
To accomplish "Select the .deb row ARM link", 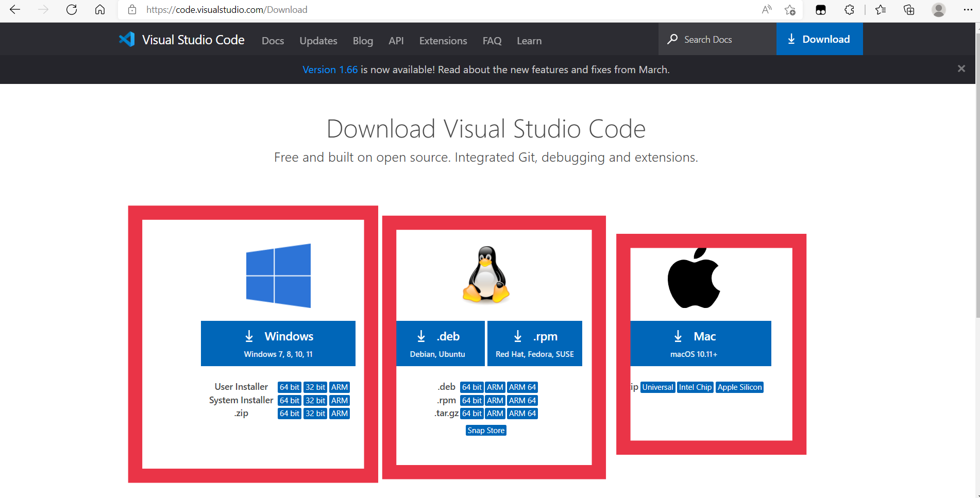I will pyautogui.click(x=495, y=387).
